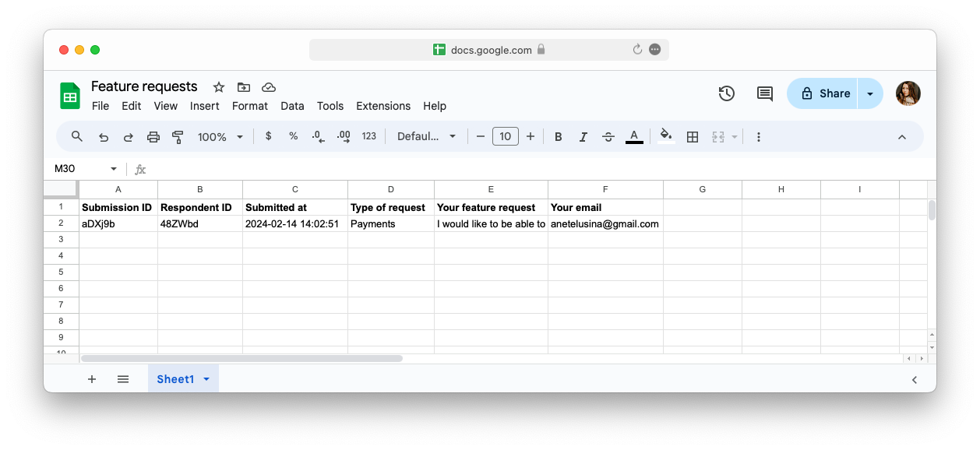Click the Share button
The image size is (980, 450).
[x=823, y=93]
